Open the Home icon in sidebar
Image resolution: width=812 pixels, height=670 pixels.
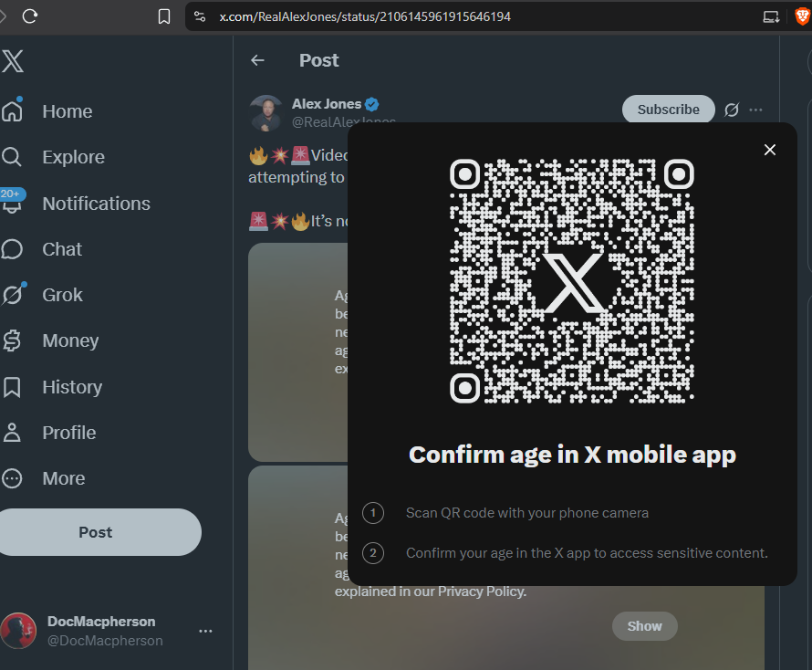click(x=12, y=111)
